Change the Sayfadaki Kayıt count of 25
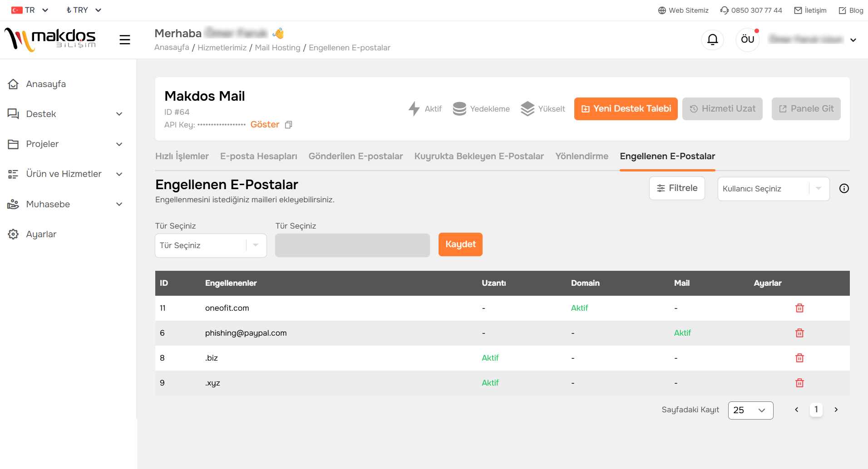The height and width of the screenshot is (469, 868). pyautogui.click(x=750, y=410)
